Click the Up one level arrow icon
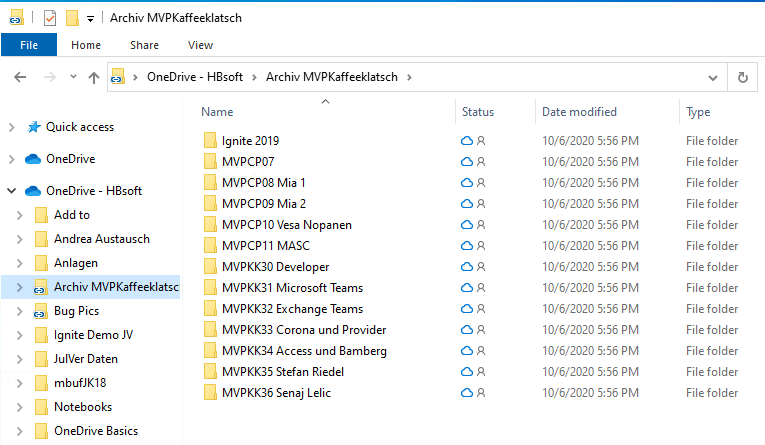Screen dimensions: 765x445 pyautogui.click(x=94, y=77)
